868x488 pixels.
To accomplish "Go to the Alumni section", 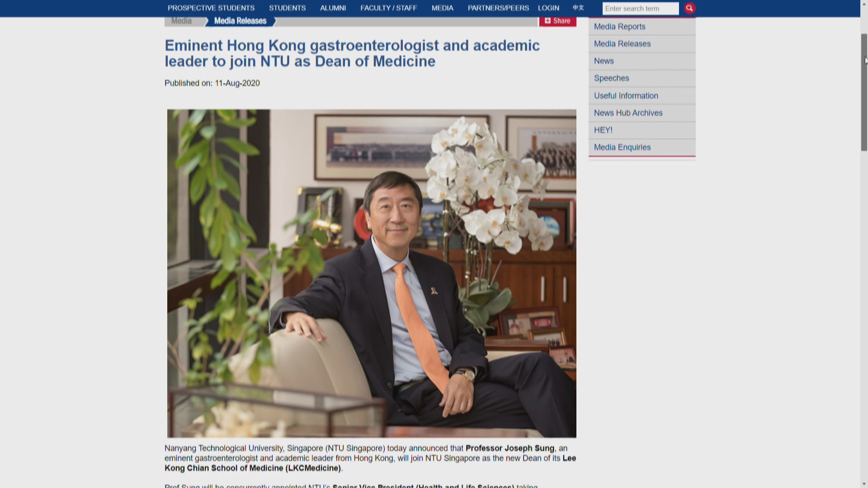I will [333, 8].
